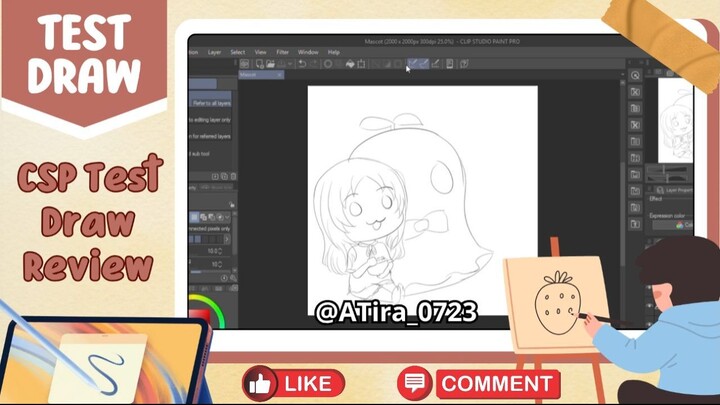Toggle the Snap to Grid icon
Viewport: 720px width, 405px height.
[x=436, y=64]
